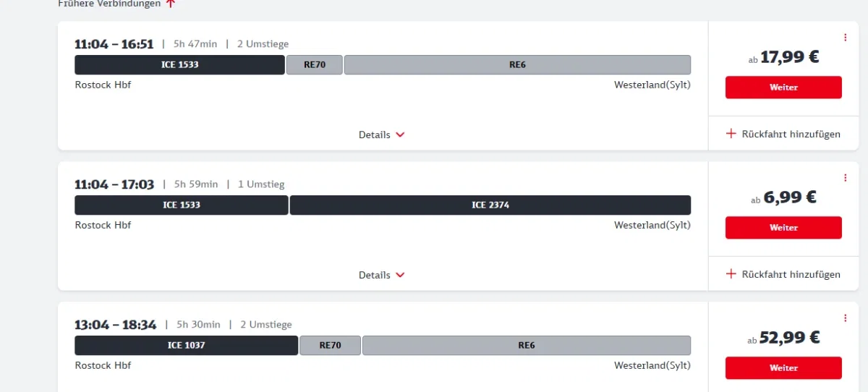Select the ICE 1037 train segment bar
This screenshot has width=868, height=392.
click(187, 345)
